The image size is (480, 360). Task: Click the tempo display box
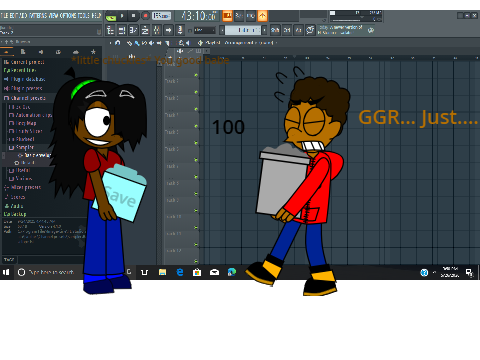coord(161,16)
